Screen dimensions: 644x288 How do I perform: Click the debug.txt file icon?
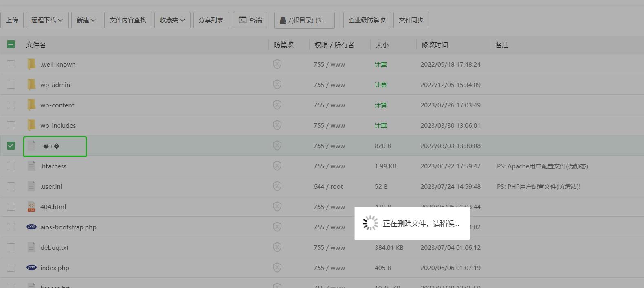[x=31, y=247]
